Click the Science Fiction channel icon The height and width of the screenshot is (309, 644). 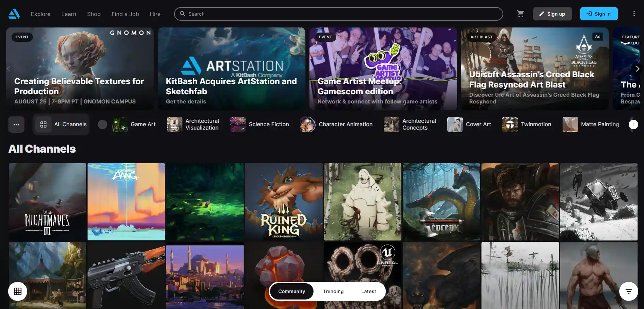coord(238,124)
